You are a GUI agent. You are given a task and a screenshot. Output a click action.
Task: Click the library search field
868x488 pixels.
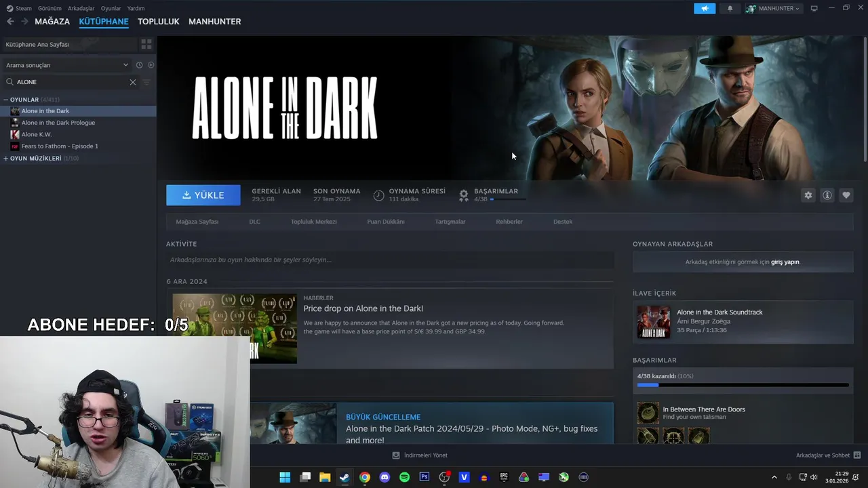(x=71, y=82)
